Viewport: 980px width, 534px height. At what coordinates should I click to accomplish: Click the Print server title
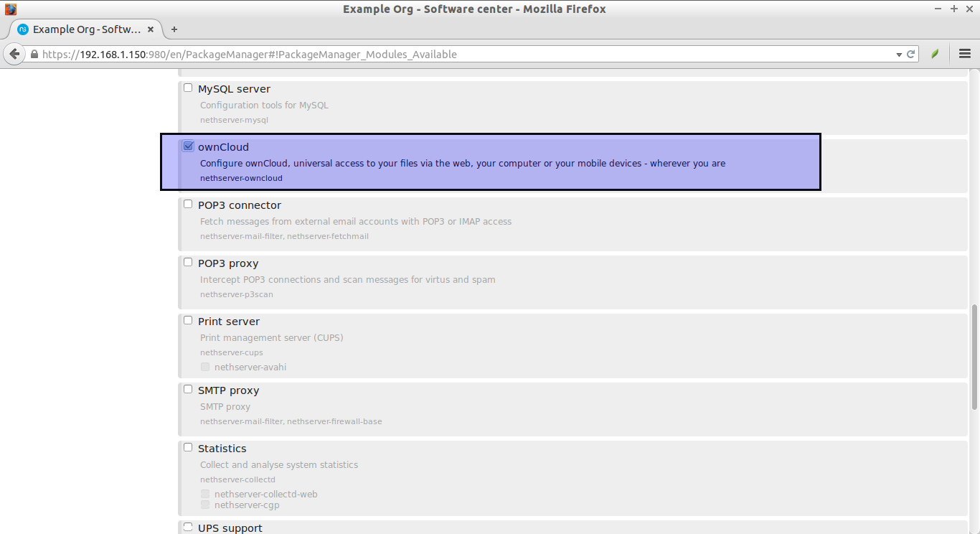(x=229, y=322)
